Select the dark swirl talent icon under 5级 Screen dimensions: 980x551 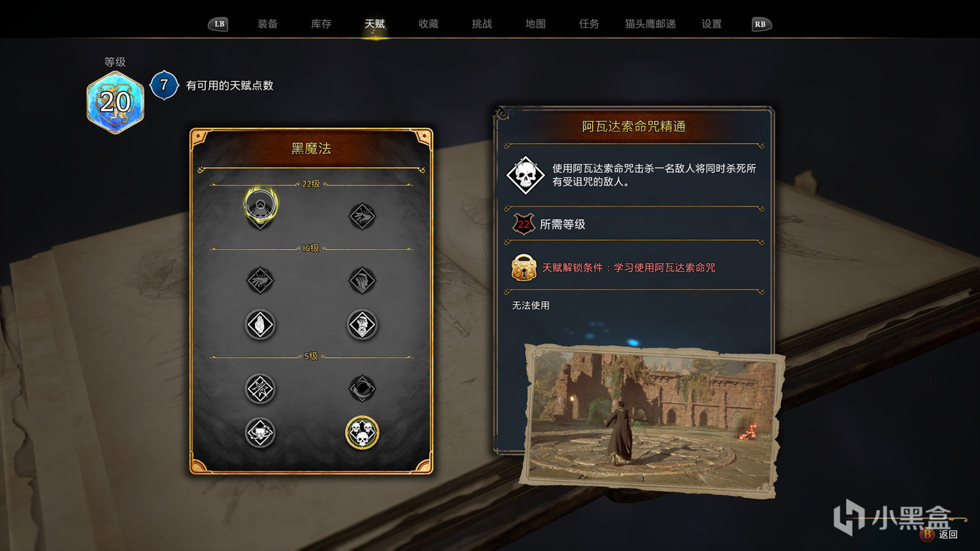[x=362, y=389]
